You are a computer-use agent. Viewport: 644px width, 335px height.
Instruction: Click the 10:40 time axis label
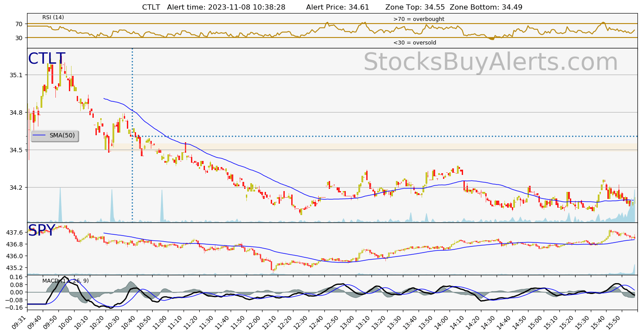[x=130, y=322]
